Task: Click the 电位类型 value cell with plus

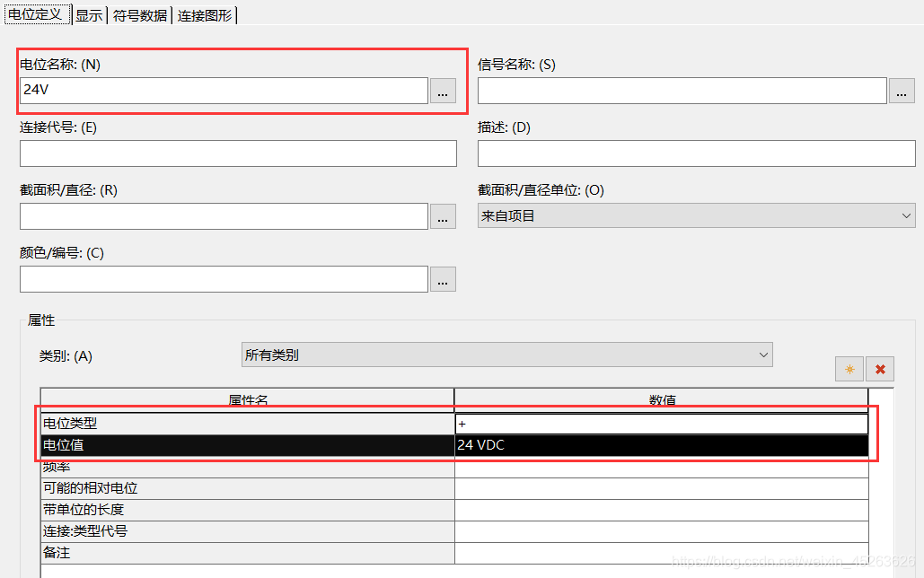Action: tap(661, 424)
